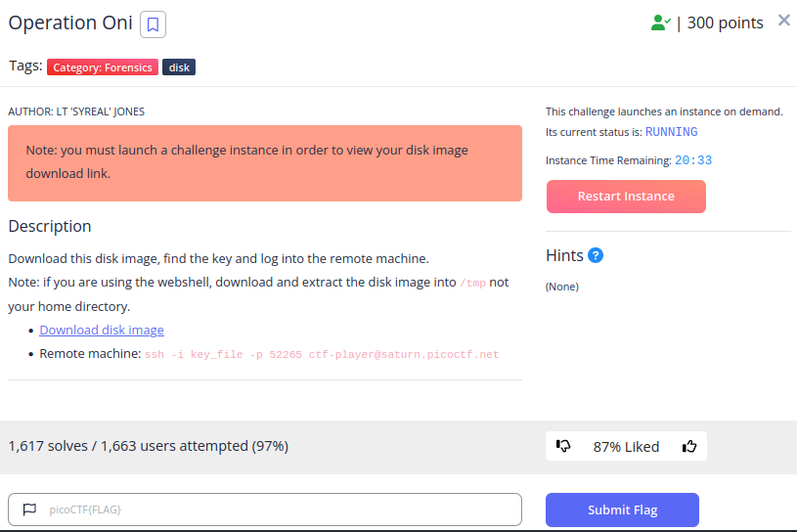This screenshot has width=797, height=532.
Task: Click the author LT 'SYREAL' JONES line
Action: (76, 111)
